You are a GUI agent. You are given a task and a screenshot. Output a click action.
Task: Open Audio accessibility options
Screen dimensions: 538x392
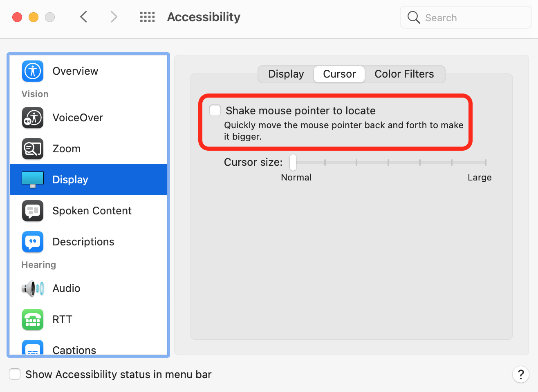click(66, 288)
